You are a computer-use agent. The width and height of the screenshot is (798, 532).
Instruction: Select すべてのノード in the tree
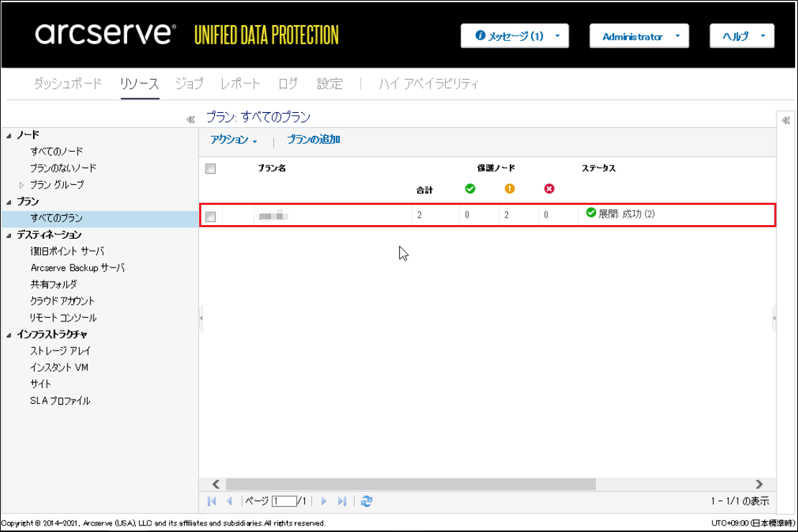pos(57,151)
